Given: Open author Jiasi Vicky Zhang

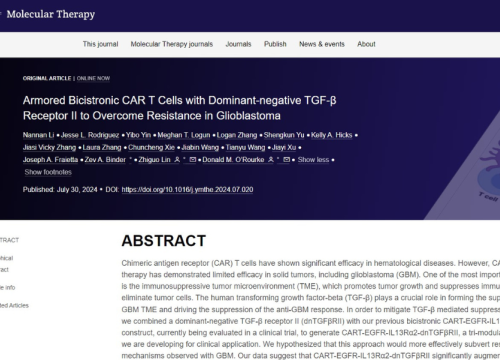Looking at the screenshot, I should (49, 147).
